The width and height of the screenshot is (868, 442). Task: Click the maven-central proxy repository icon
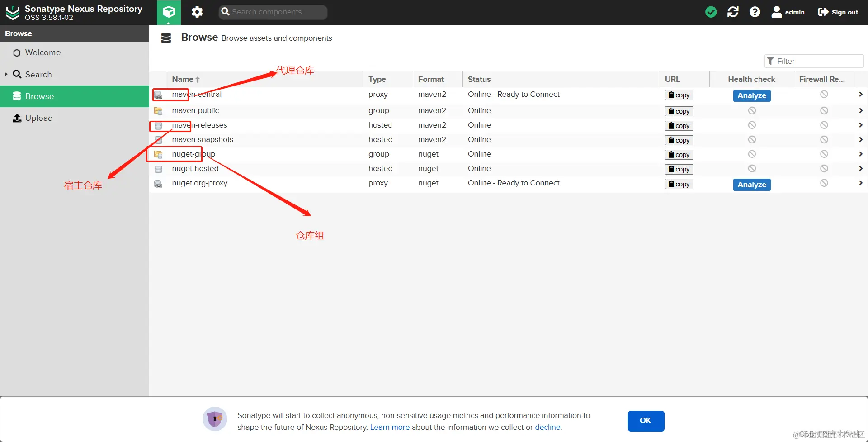tap(158, 95)
